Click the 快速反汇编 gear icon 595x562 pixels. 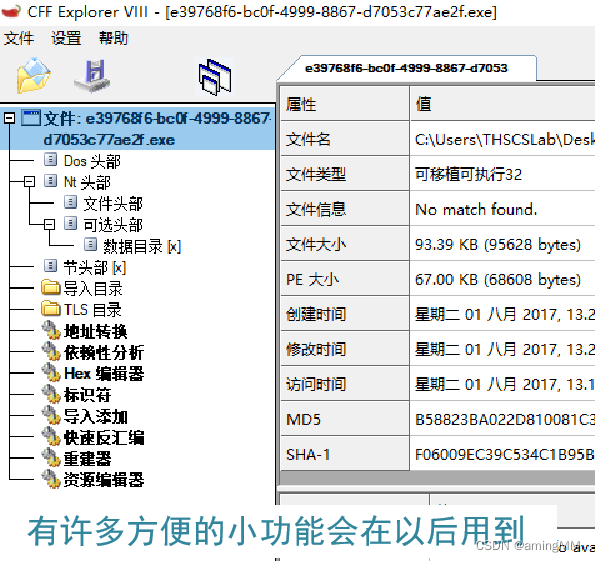click(x=51, y=436)
